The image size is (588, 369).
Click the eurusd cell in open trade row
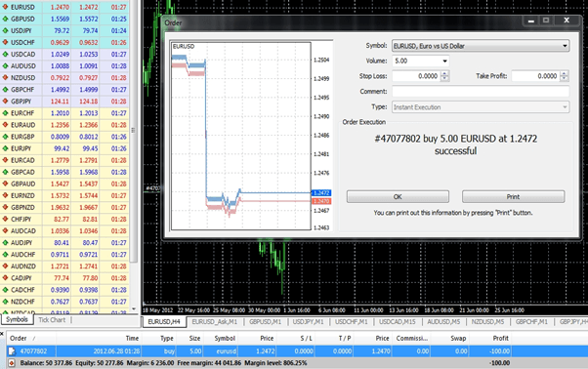(x=221, y=351)
